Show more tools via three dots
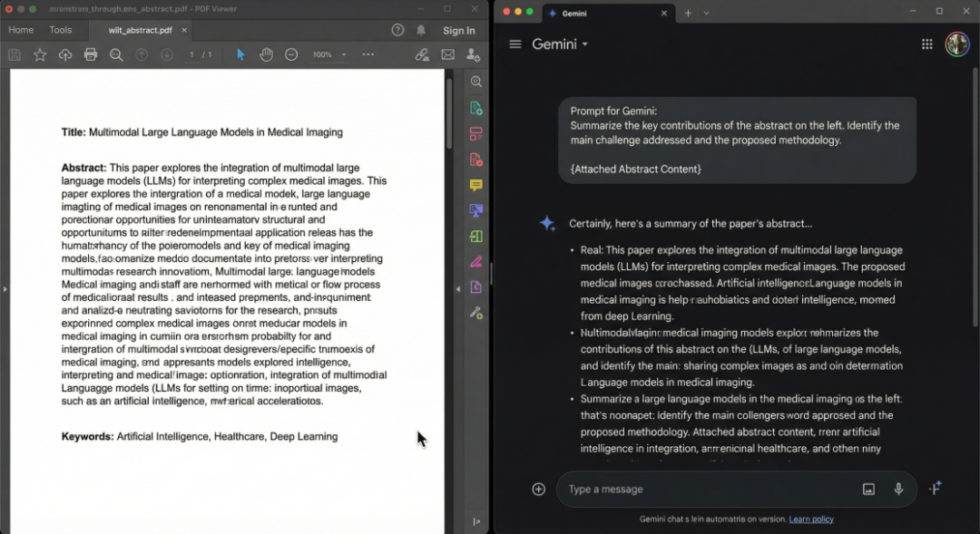980x534 pixels. click(368, 55)
